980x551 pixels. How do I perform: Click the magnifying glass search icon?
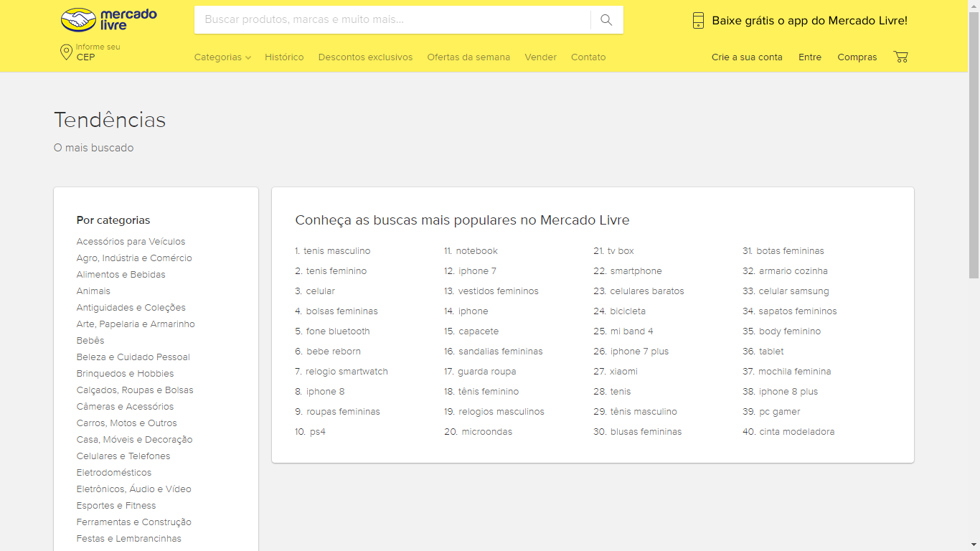pos(606,20)
